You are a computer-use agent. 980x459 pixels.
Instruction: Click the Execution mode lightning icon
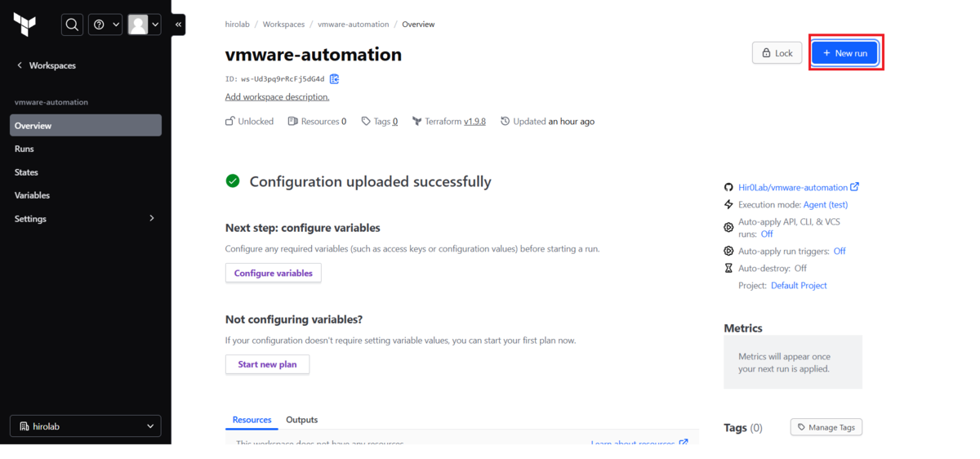(x=729, y=205)
